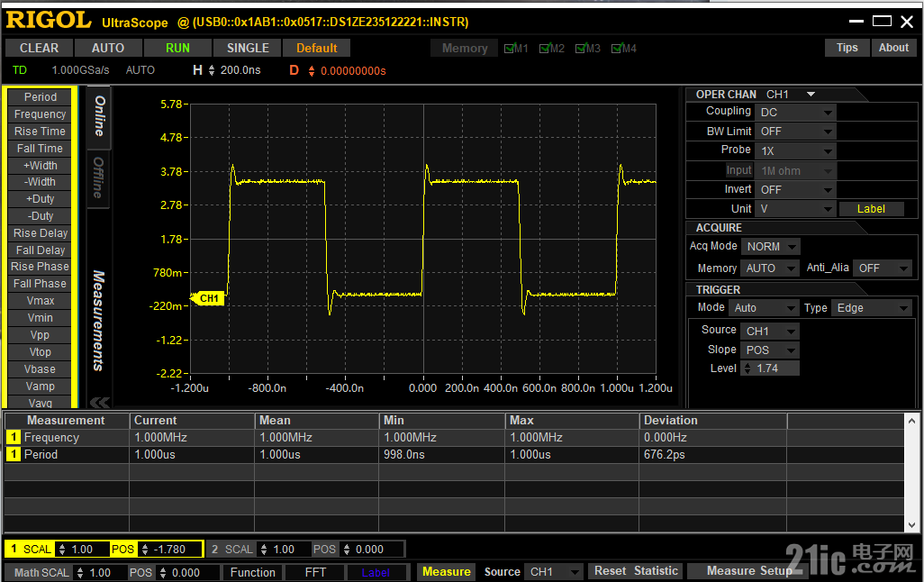Viewport: 924px width, 582px height.
Task: Switch to the Online tab
Action: pyautogui.click(x=99, y=116)
